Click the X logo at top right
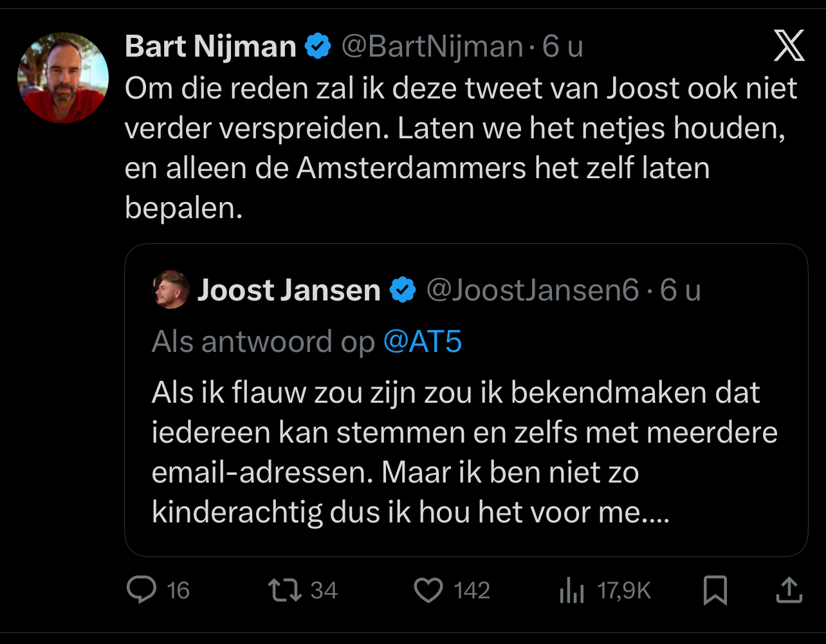The image size is (826, 644). coord(789,46)
